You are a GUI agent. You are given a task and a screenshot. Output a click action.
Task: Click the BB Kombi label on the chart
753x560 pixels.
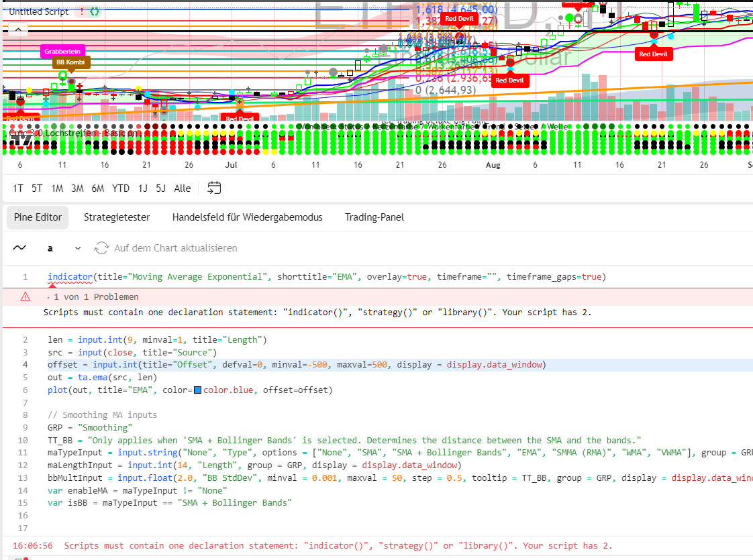71,62
